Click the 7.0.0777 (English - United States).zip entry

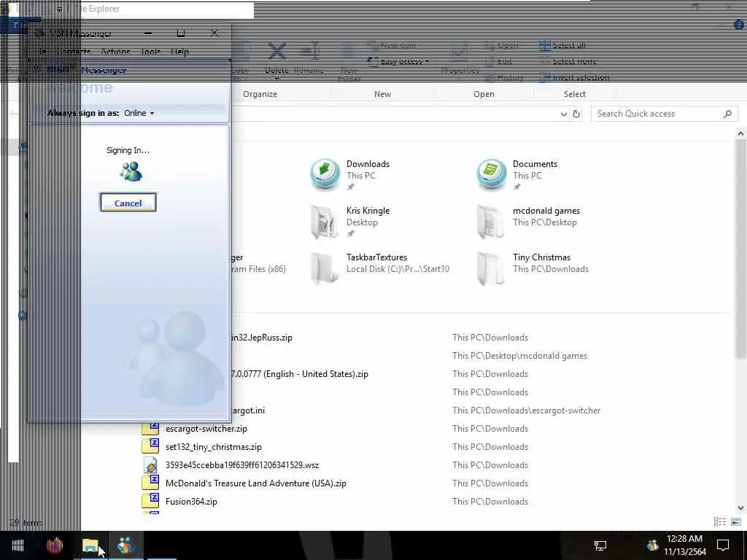[x=300, y=374]
